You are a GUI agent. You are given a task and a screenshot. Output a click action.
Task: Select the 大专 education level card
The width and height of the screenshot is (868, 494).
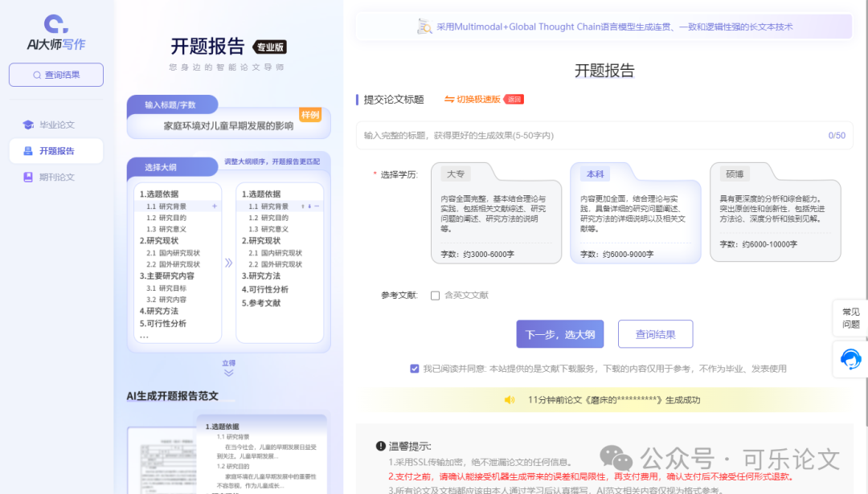tap(496, 213)
